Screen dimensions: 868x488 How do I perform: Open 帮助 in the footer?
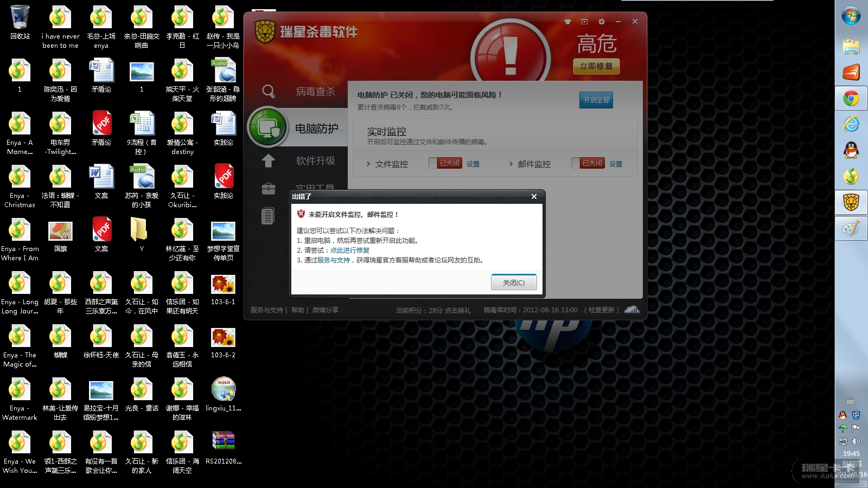pos(297,310)
